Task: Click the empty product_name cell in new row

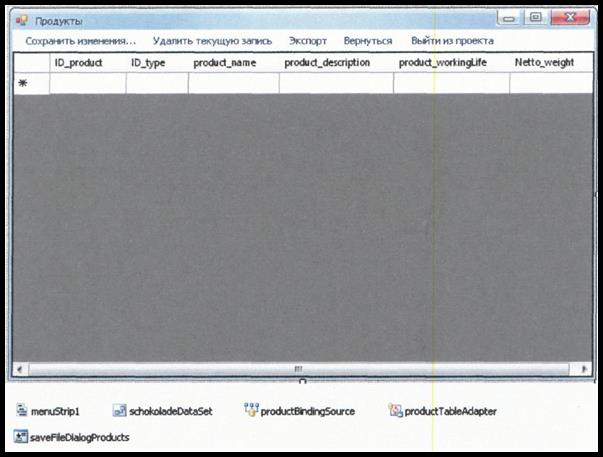Action: coord(234,83)
